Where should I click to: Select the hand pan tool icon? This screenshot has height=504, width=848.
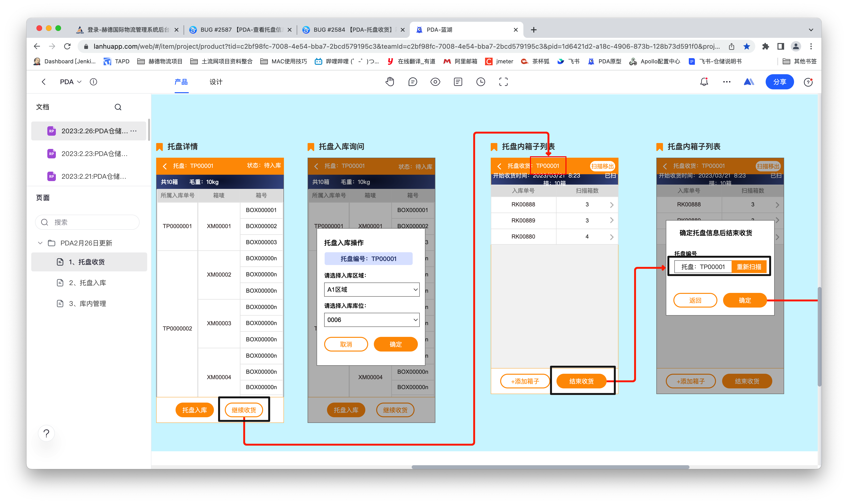pyautogui.click(x=390, y=82)
